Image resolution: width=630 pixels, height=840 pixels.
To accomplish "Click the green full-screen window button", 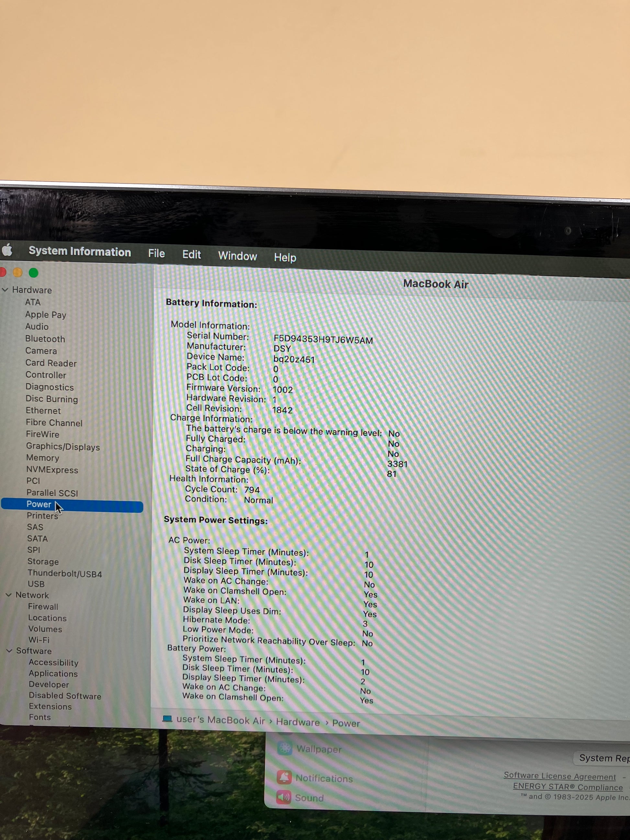I will (x=33, y=273).
